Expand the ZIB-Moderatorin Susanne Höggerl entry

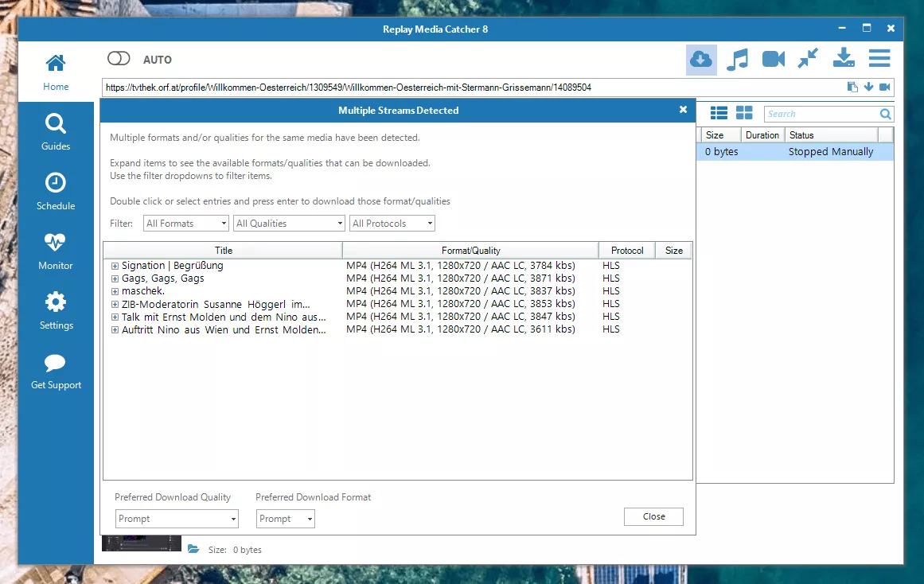pyautogui.click(x=115, y=305)
